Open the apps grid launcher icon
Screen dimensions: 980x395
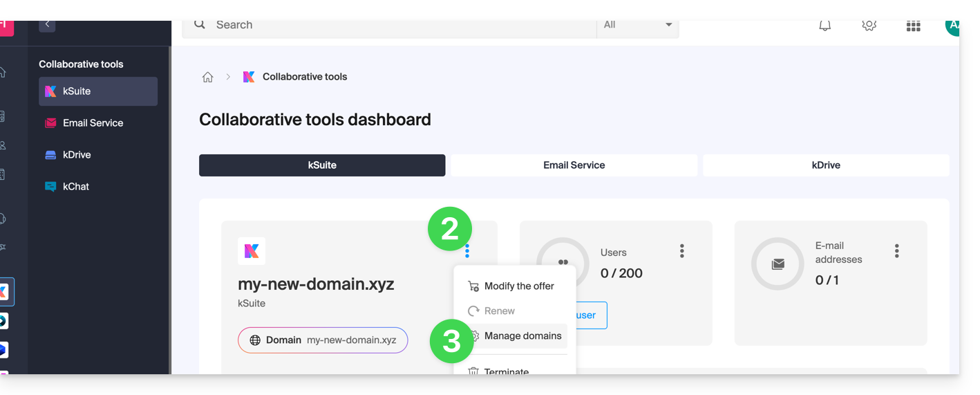(x=913, y=26)
